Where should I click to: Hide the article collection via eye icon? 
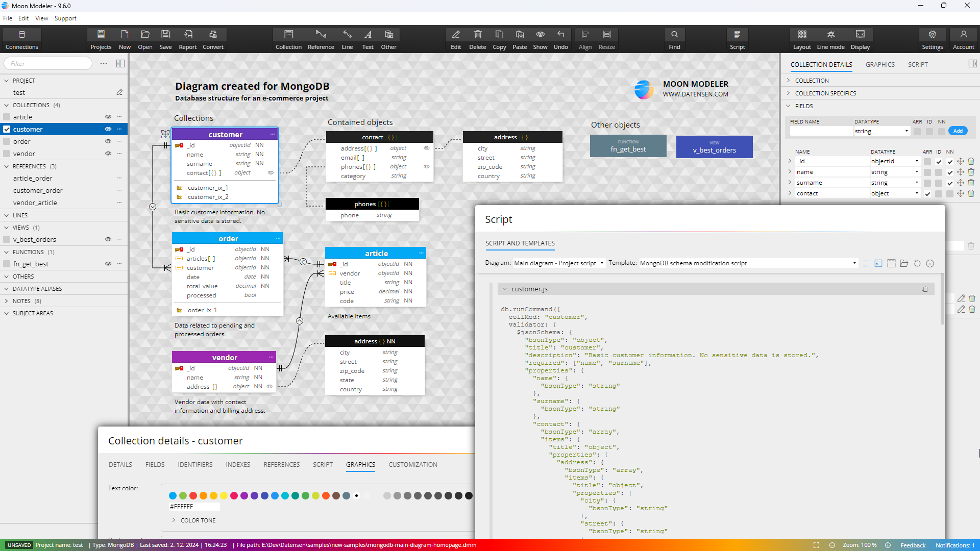coord(108,117)
